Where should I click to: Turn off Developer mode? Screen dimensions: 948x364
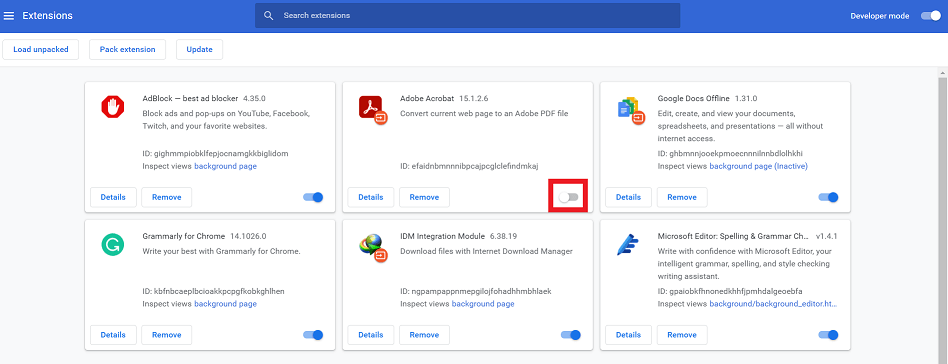[x=931, y=16]
